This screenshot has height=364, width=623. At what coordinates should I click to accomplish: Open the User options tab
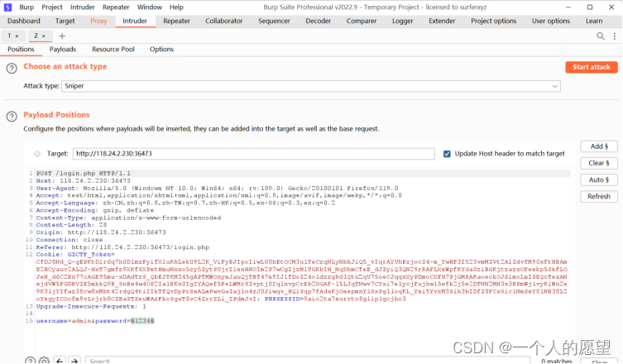click(x=551, y=21)
